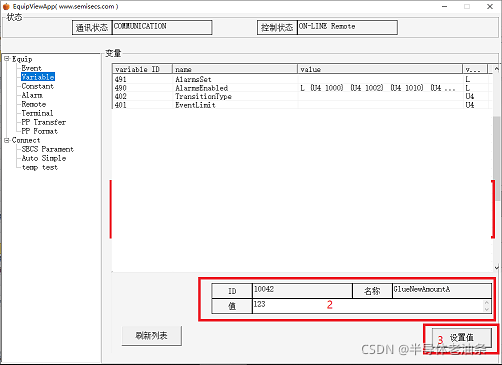Close the EquipViewApp window
The width and height of the screenshot is (502, 365).
[490, 6]
